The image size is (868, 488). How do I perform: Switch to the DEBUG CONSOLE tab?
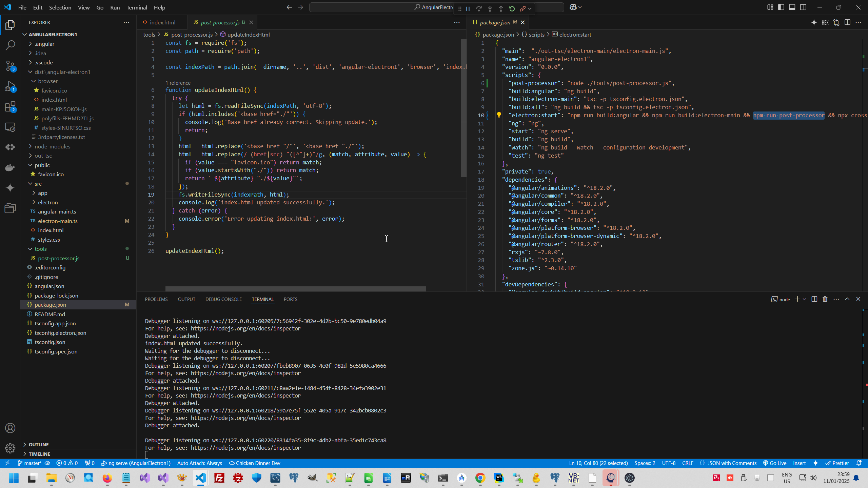(223, 299)
